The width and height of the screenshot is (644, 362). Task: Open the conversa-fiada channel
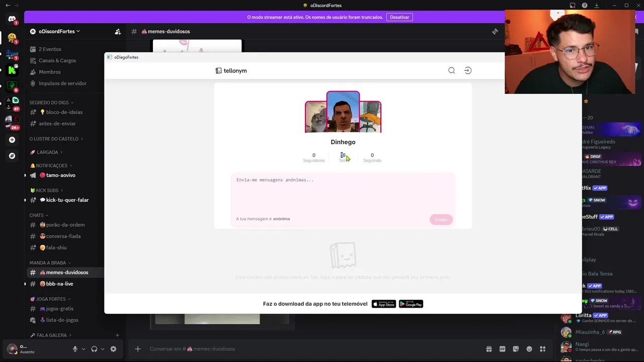coord(64,236)
